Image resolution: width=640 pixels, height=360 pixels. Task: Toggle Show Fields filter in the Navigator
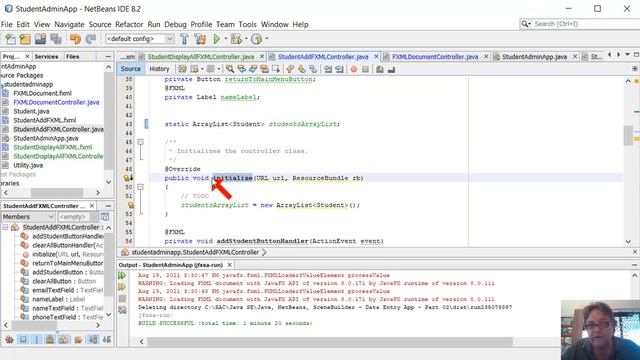(23, 339)
